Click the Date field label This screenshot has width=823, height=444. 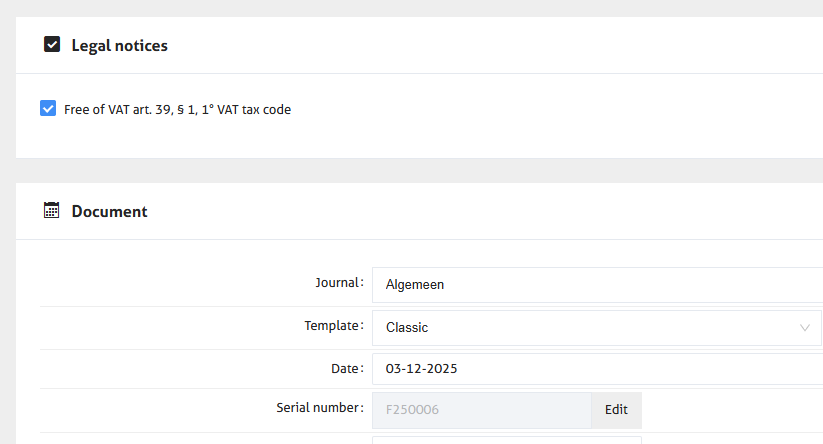pyautogui.click(x=347, y=368)
